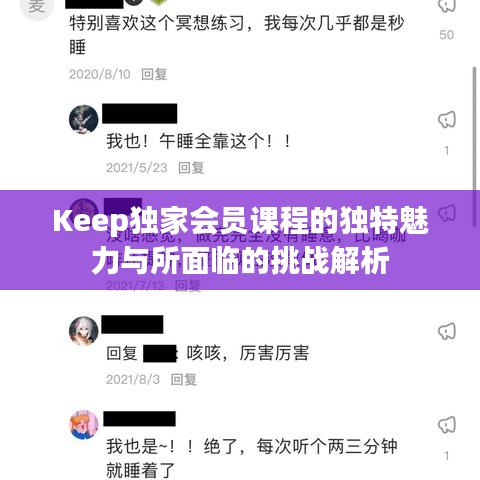480x480 pixels.
Task: Open username above '我也是~！！绝了' comment
Action: pos(139,419)
